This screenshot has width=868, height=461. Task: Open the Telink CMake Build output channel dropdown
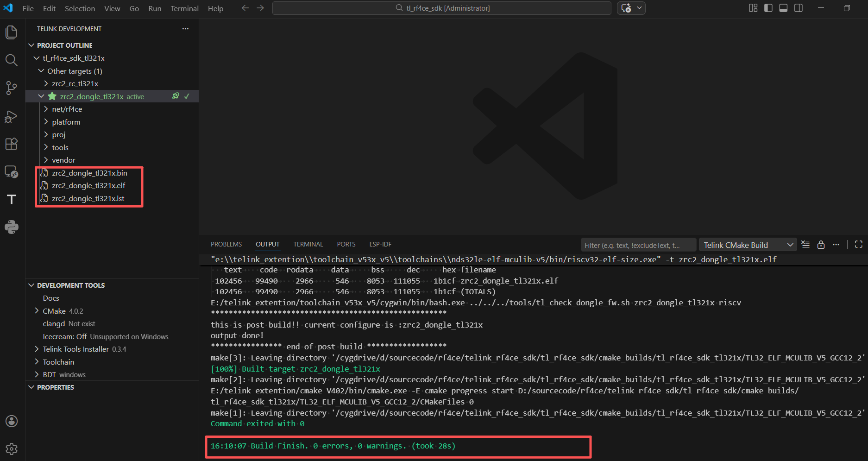(x=748, y=245)
